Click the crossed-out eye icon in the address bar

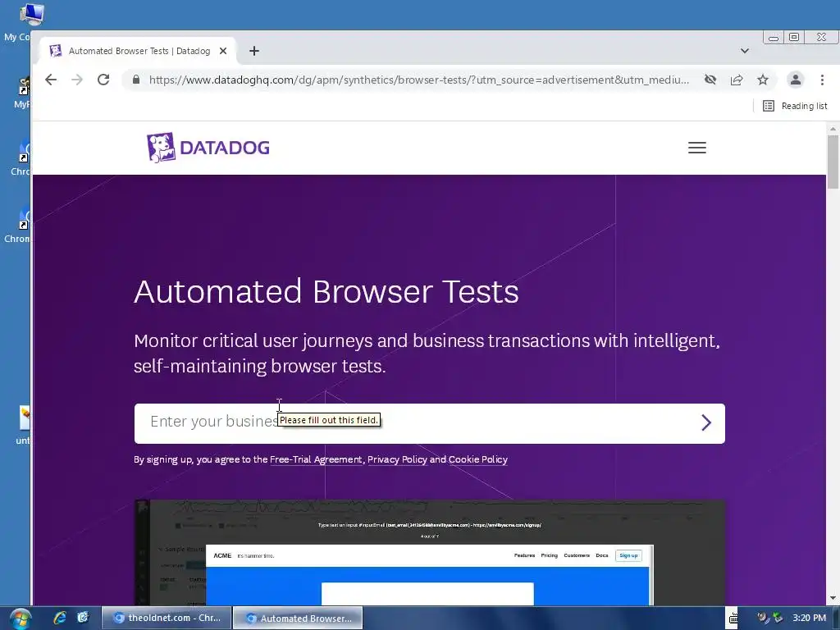(x=710, y=80)
